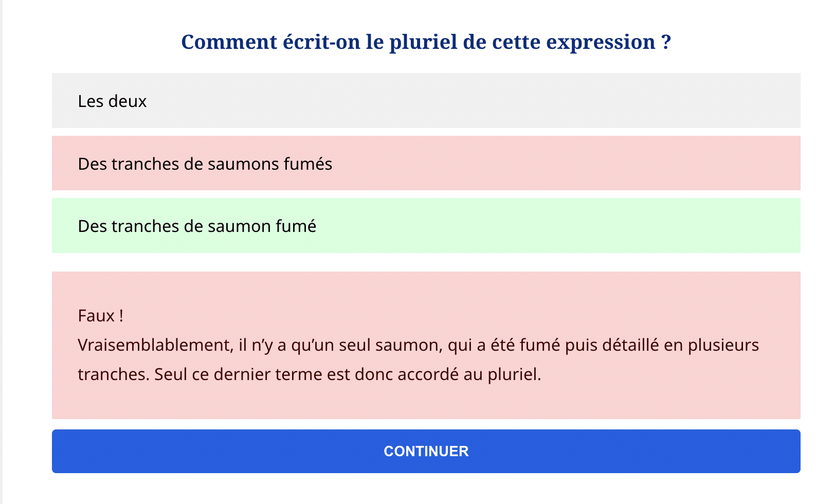Choose "Des tranches de saumons fumés"
The height and width of the screenshot is (504, 834).
[x=426, y=163]
